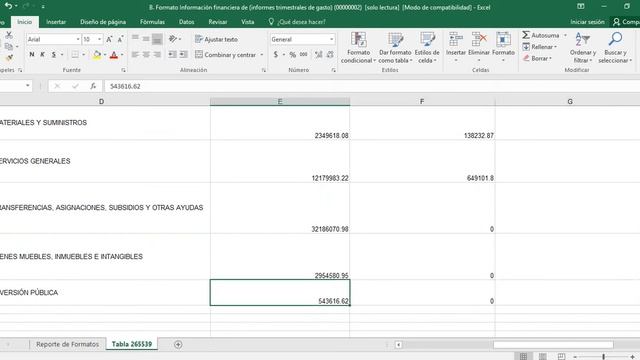Switch to the Vista ribbon tab
Screen dimensions: 640x360
coord(247,22)
